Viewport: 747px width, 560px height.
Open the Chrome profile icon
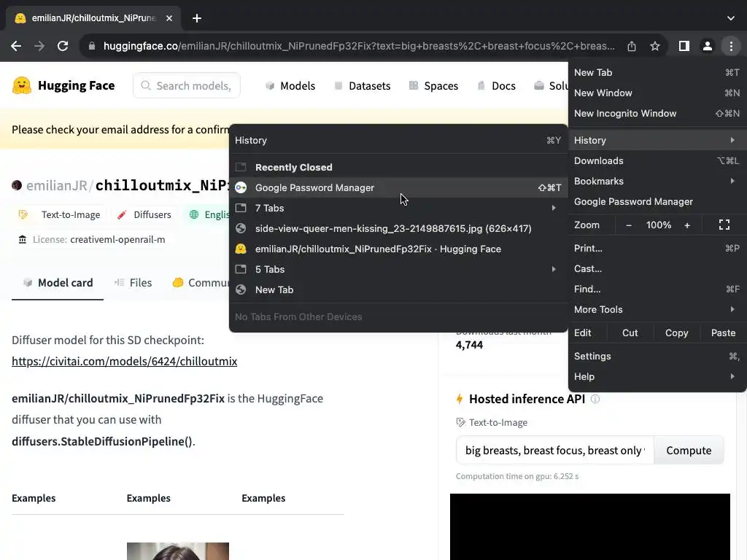(708, 46)
